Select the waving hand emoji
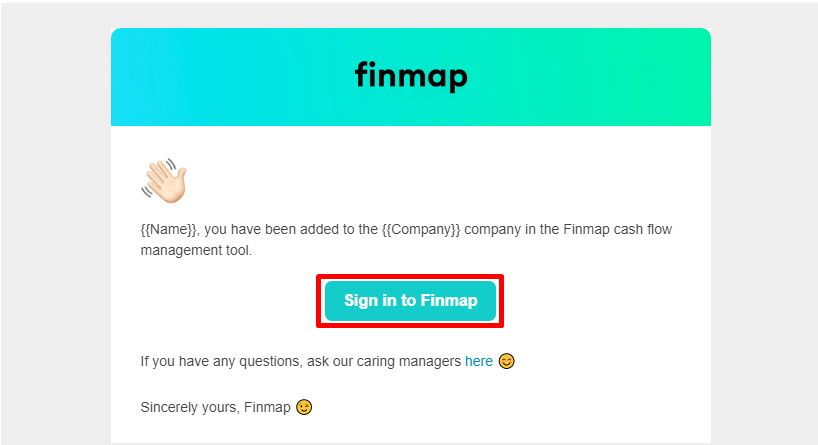 pos(164,181)
